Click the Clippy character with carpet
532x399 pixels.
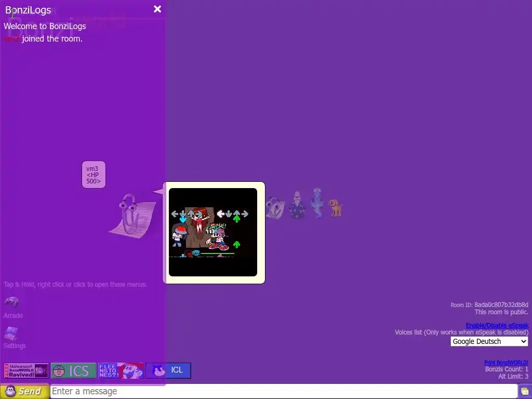(133, 216)
